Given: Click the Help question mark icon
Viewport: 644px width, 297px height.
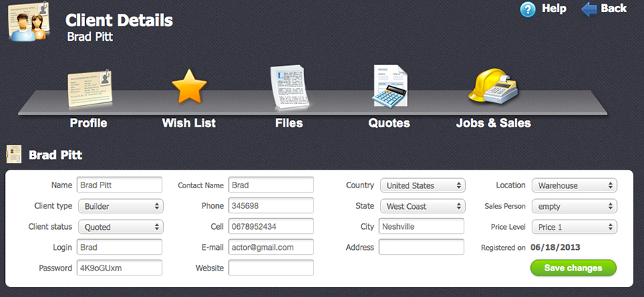Looking at the screenshot, I should [528, 9].
